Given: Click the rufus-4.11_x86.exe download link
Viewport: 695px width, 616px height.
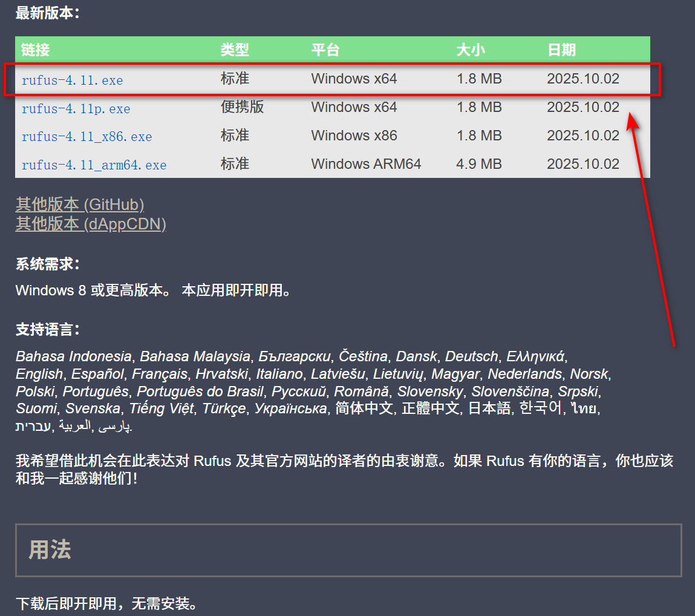Looking at the screenshot, I should (x=86, y=137).
